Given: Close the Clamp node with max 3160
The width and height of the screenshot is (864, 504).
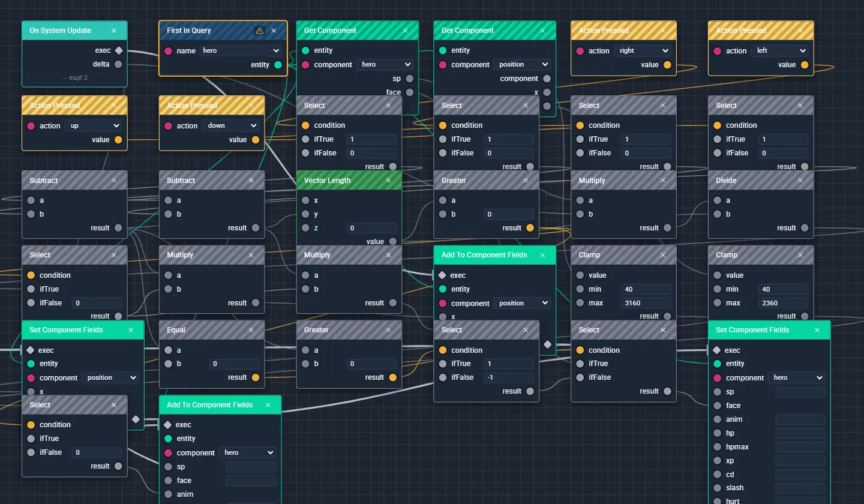Looking at the screenshot, I should pos(663,255).
